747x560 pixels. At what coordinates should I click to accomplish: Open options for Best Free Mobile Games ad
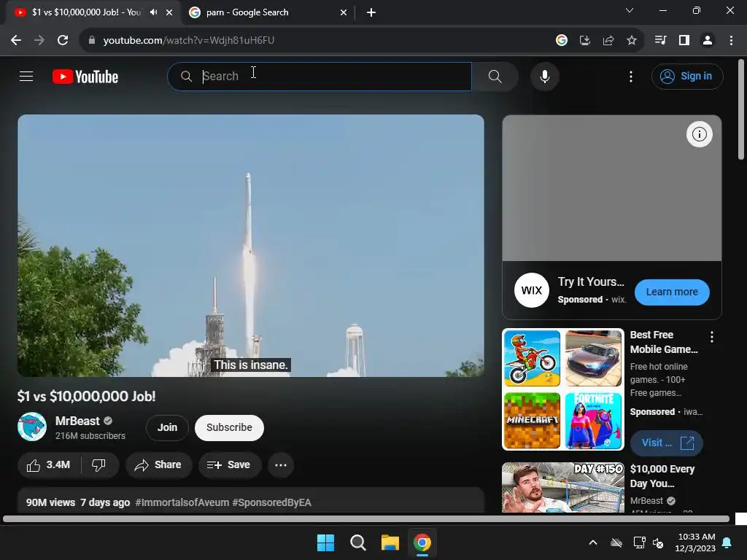(x=712, y=337)
